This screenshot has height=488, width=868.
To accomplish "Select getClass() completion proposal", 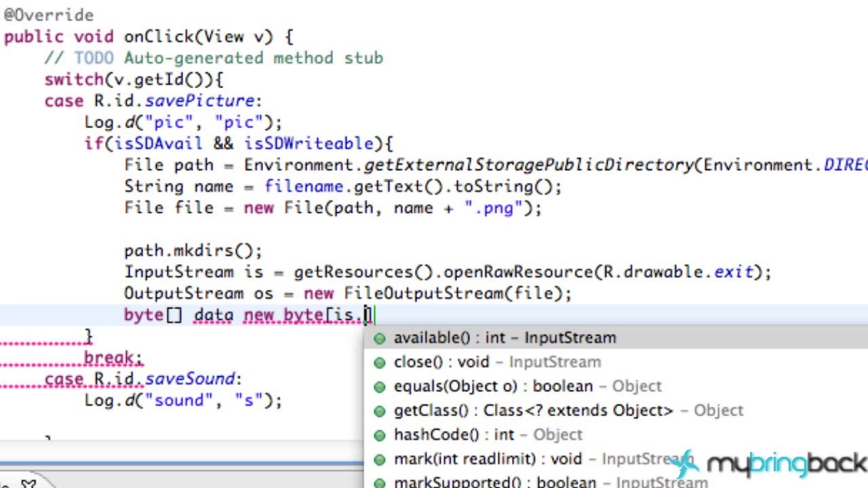I will pyautogui.click(x=616, y=411).
